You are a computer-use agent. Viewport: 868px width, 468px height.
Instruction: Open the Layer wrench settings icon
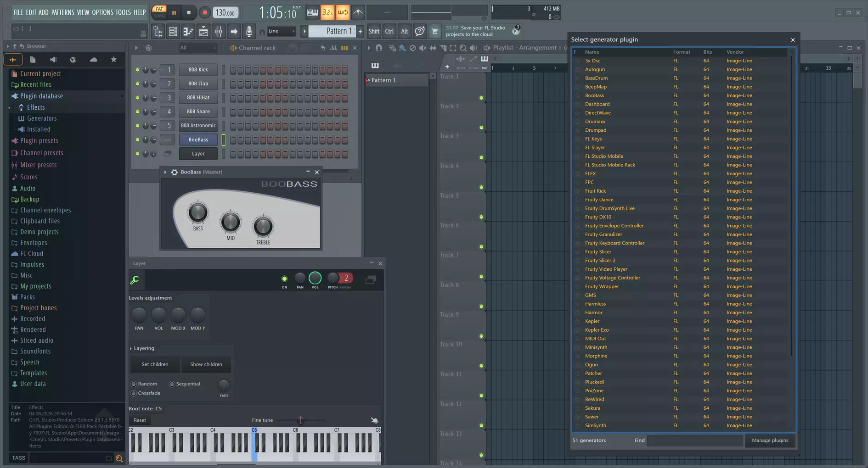135,280
